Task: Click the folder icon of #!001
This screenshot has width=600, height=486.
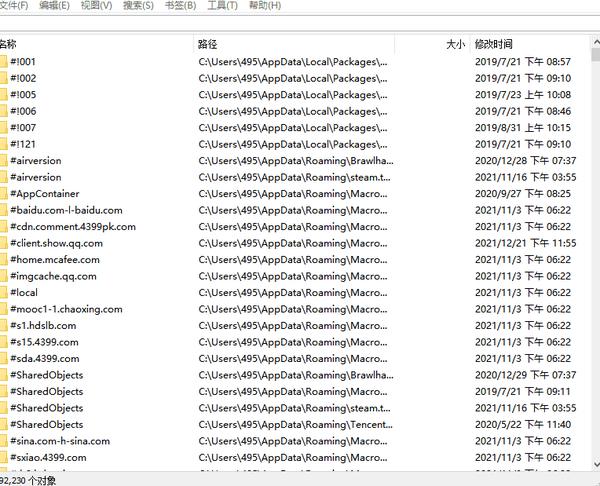Action: (x=3, y=62)
